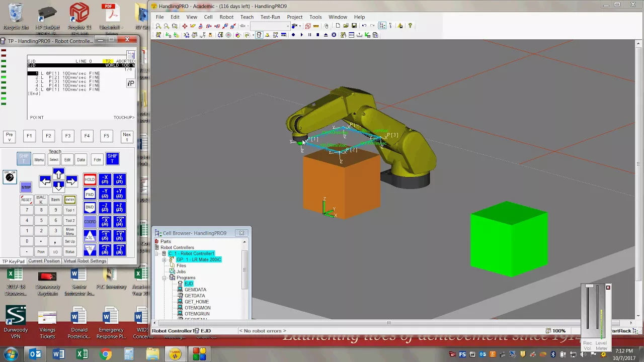
Task: Toggle the right blue SHIFT key
Action: [x=112, y=159]
